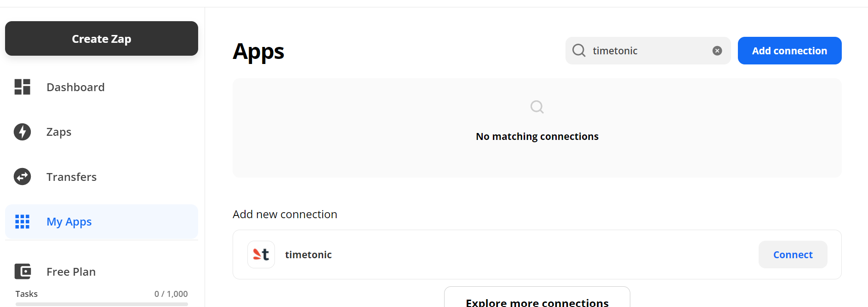Open the Dashboard menu label
868x307 pixels.
pyautogui.click(x=75, y=87)
